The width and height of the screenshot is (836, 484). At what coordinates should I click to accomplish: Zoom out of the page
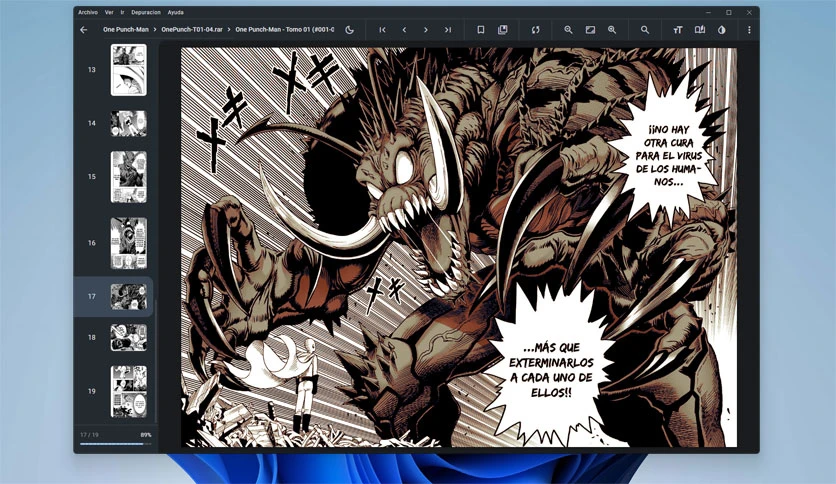(x=568, y=30)
